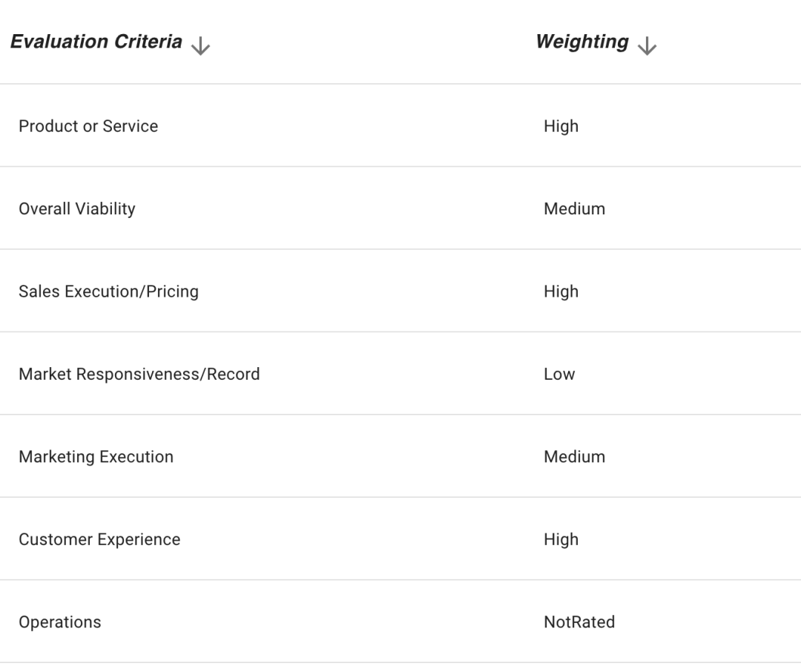The height and width of the screenshot is (672, 801).
Task: Sort by the Evaluation Criteria arrow icon
Action: pyautogui.click(x=200, y=45)
